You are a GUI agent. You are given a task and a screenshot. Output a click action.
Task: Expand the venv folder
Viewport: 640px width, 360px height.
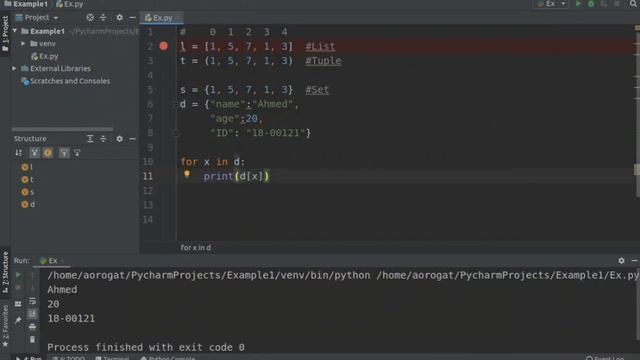click(23, 44)
